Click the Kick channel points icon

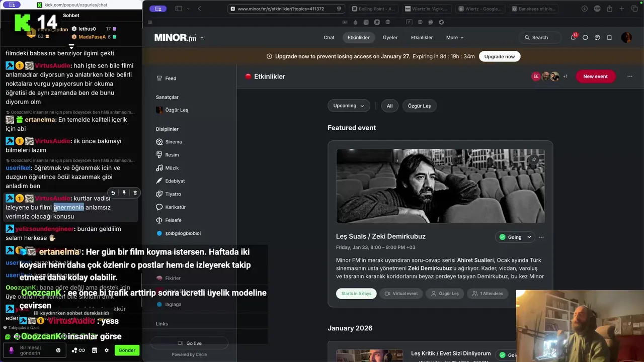click(78, 350)
